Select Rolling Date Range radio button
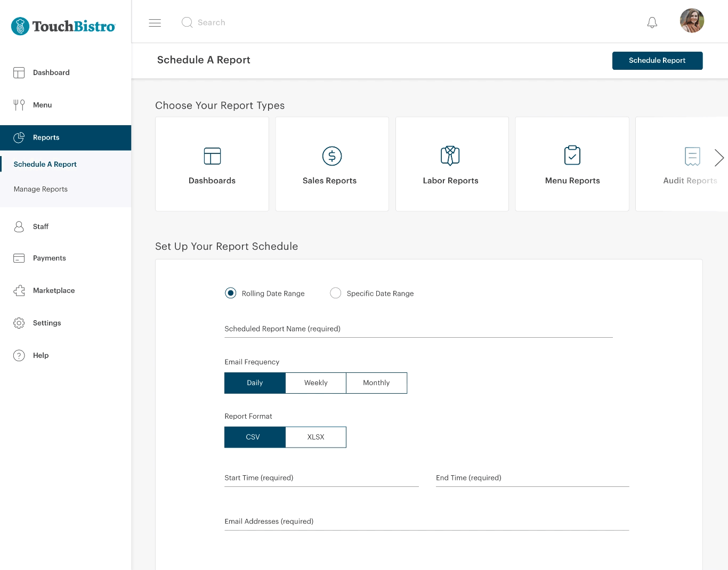 tap(230, 293)
